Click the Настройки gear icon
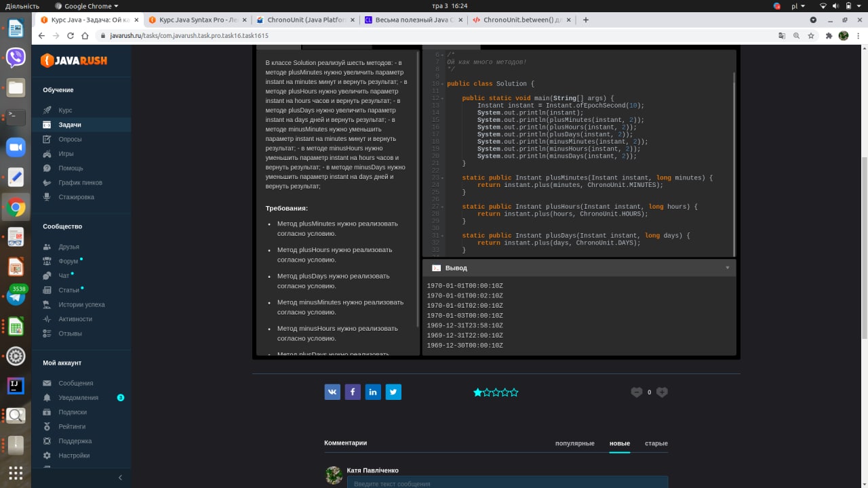Image resolution: width=868 pixels, height=488 pixels. click(47, 455)
